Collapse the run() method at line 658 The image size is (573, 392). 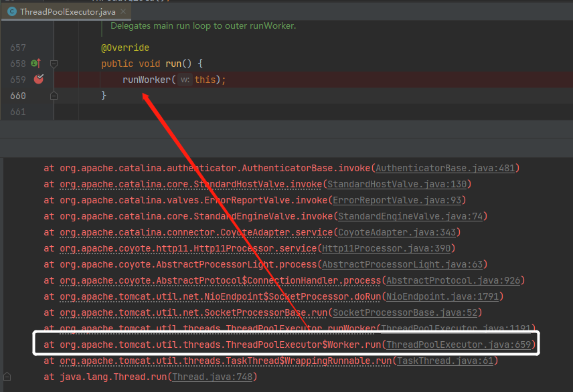[x=54, y=64]
